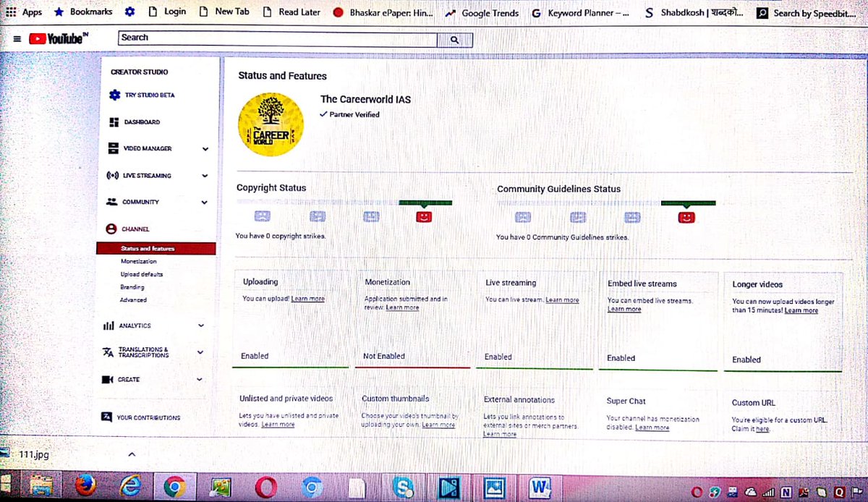Click the Live Streaming broadcast icon
868x502 pixels.
[x=112, y=176]
